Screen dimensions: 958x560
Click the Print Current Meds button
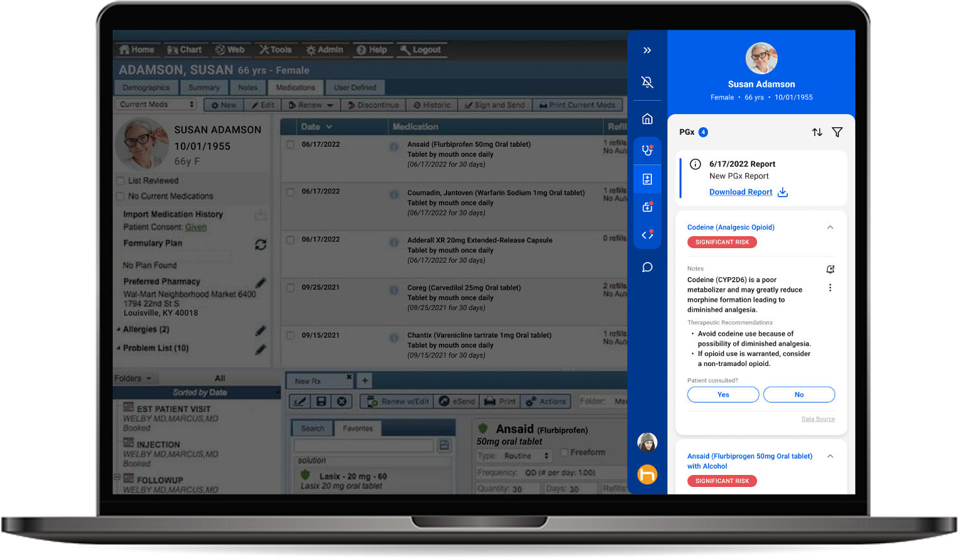point(578,105)
